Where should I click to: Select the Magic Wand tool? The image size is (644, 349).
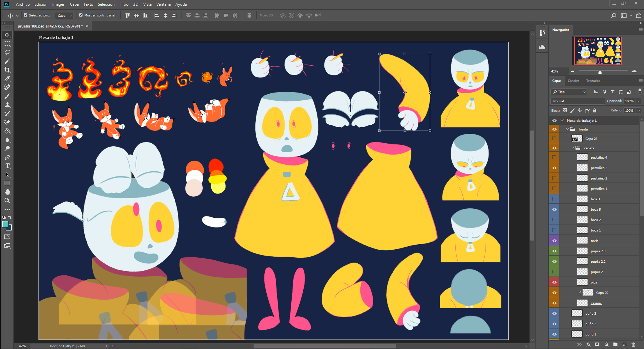pos(7,61)
